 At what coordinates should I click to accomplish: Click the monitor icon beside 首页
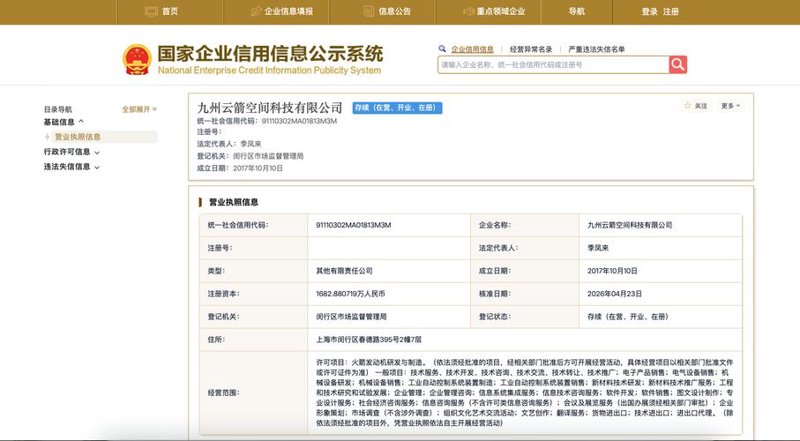(x=151, y=11)
